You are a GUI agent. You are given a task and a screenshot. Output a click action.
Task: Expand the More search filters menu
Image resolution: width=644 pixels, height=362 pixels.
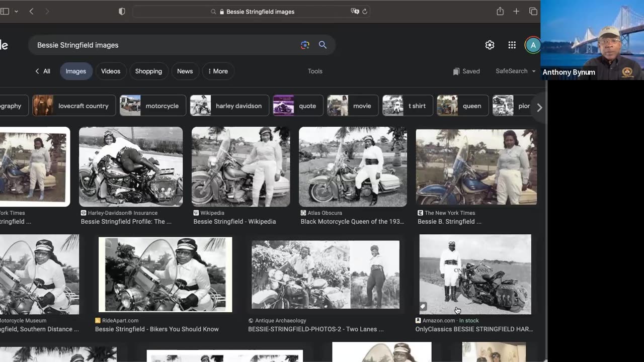coord(218,71)
